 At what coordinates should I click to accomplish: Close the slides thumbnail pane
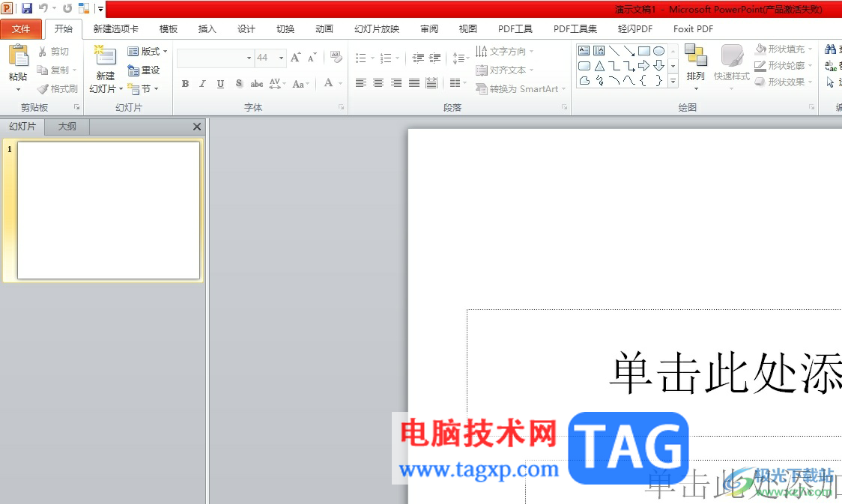(197, 127)
